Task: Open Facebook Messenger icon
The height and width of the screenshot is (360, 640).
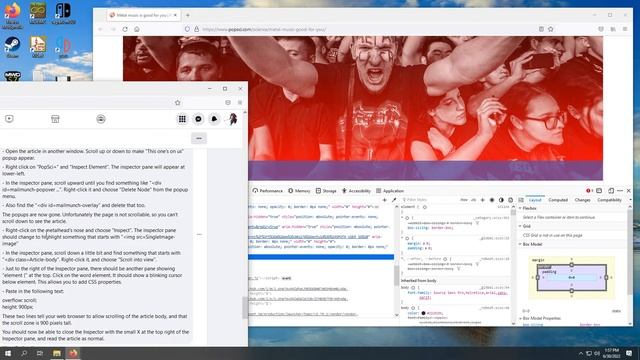Action: coord(198,119)
